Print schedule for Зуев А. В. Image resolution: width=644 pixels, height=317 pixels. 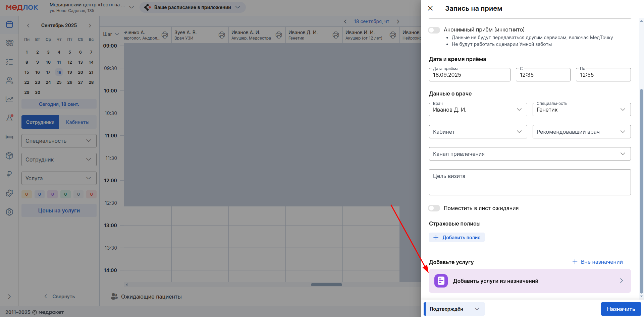(x=222, y=35)
